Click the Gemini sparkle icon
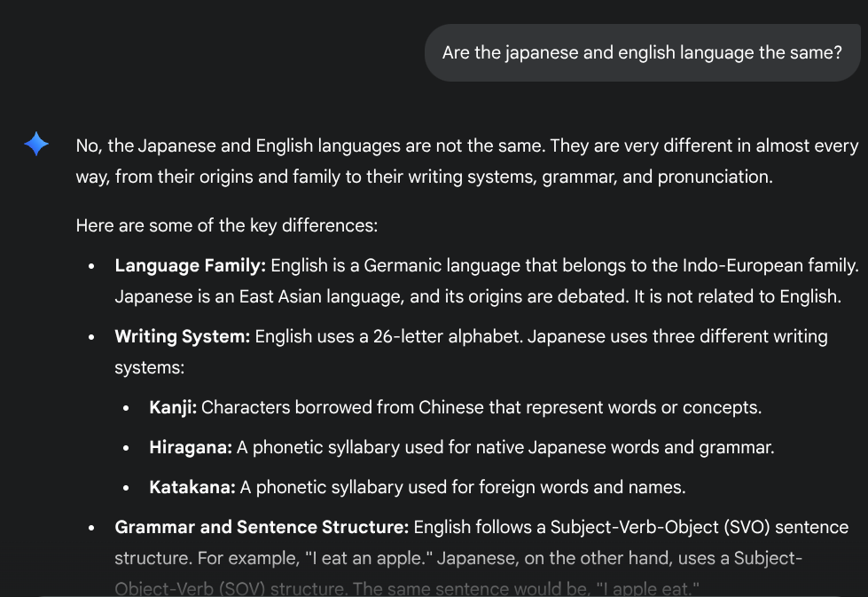Screen dimensions: 868x597 coord(36,145)
